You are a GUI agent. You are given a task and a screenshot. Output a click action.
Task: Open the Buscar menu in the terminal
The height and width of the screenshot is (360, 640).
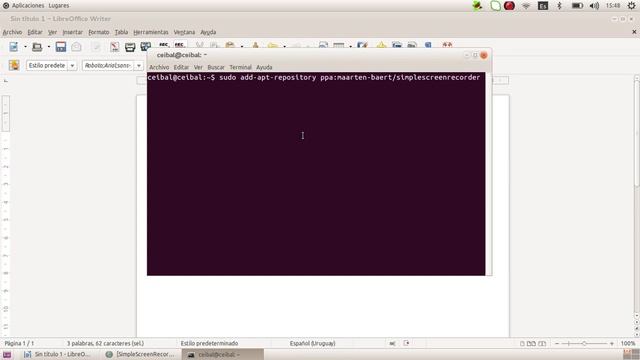point(216,67)
